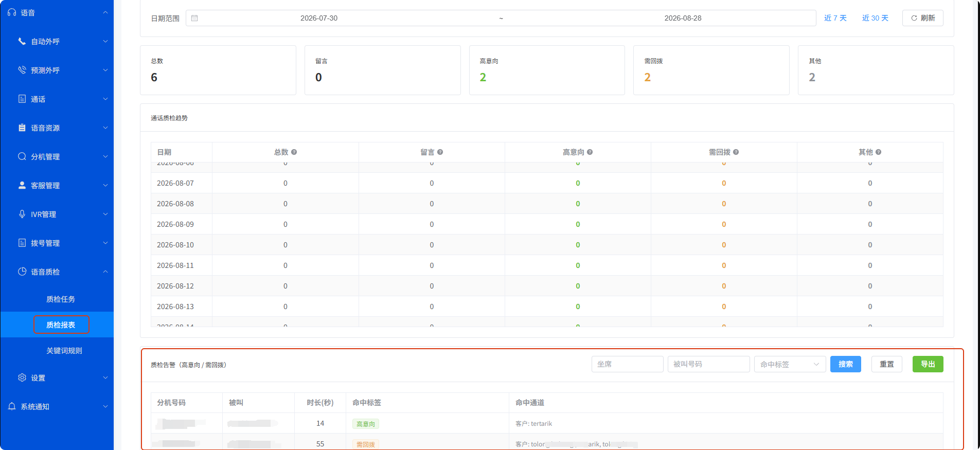
Task: Click the pie chart icon for 语音质检
Action: click(22, 272)
